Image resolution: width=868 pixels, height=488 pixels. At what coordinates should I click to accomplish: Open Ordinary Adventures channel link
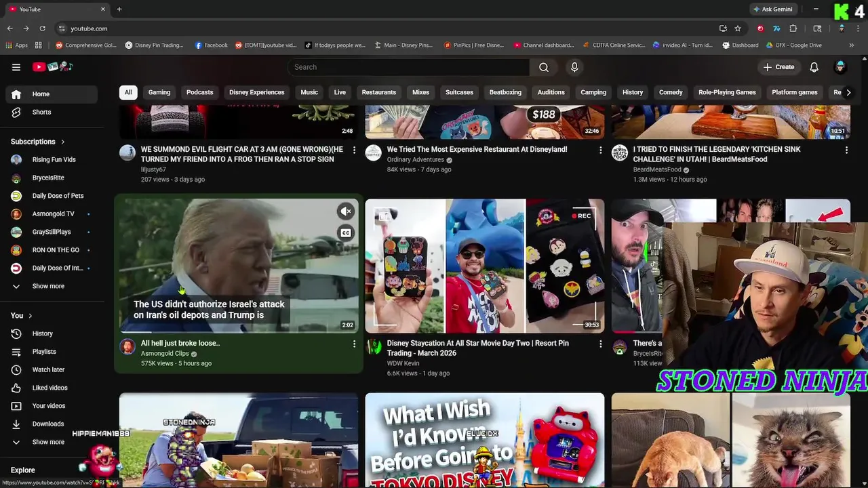click(415, 160)
